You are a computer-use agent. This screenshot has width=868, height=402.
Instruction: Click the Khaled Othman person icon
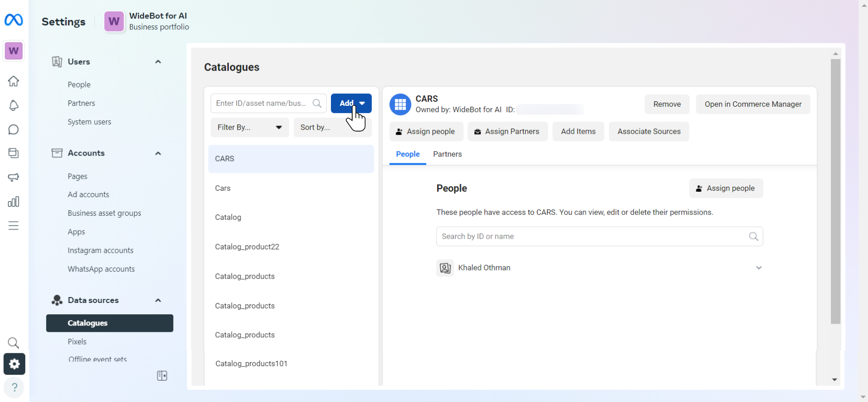coord(445,268)
